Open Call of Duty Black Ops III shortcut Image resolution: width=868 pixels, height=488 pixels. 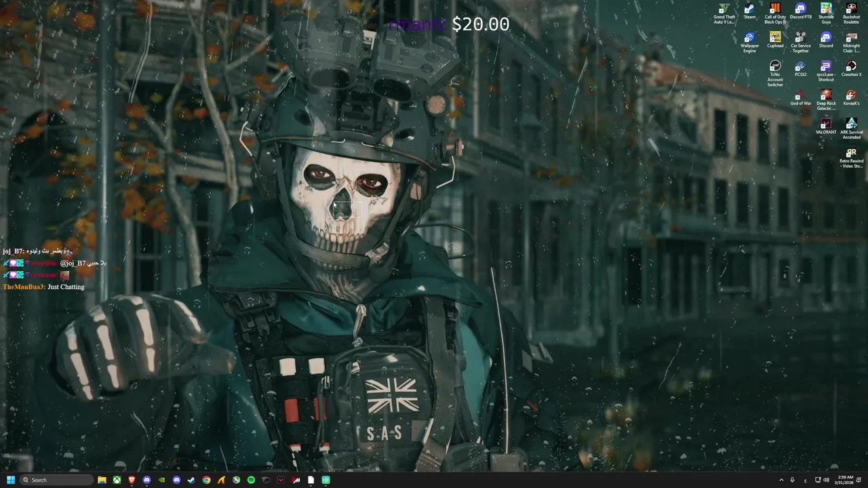(775, 13)
